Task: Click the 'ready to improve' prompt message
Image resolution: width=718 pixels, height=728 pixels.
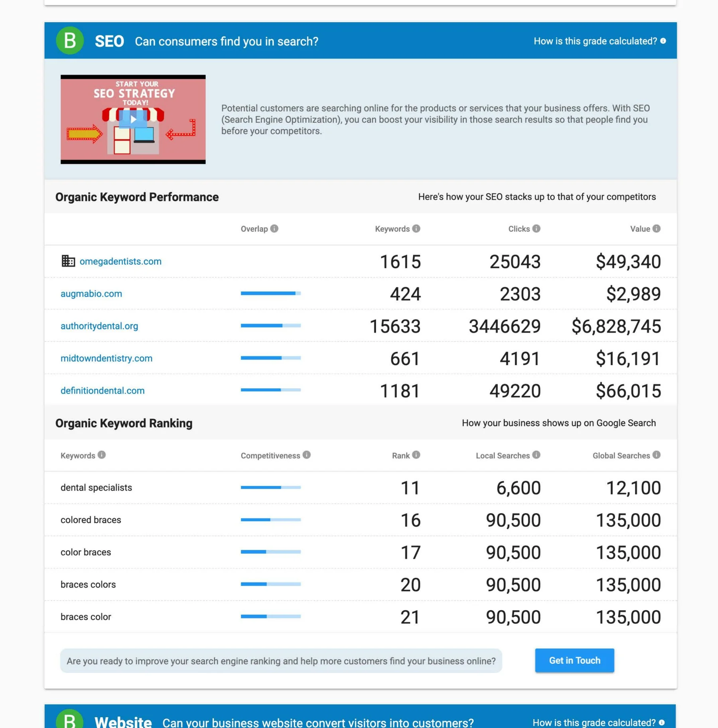Action: [281, 661]
